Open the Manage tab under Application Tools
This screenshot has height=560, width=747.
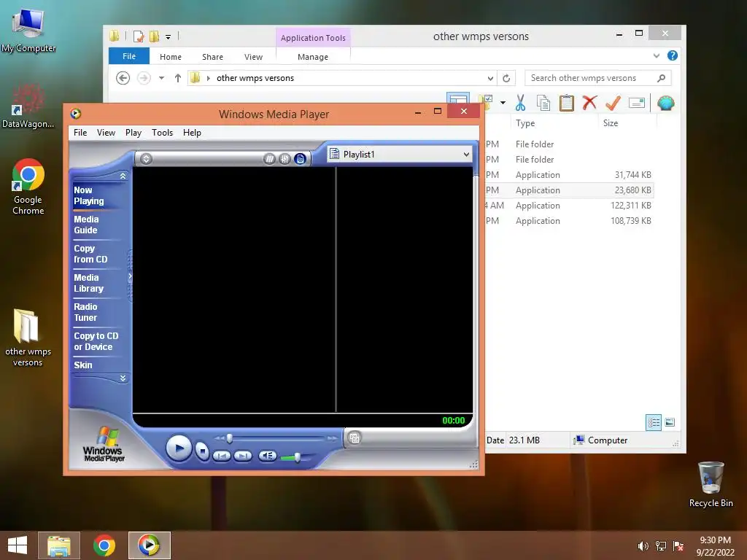click(x=313, y=57)
